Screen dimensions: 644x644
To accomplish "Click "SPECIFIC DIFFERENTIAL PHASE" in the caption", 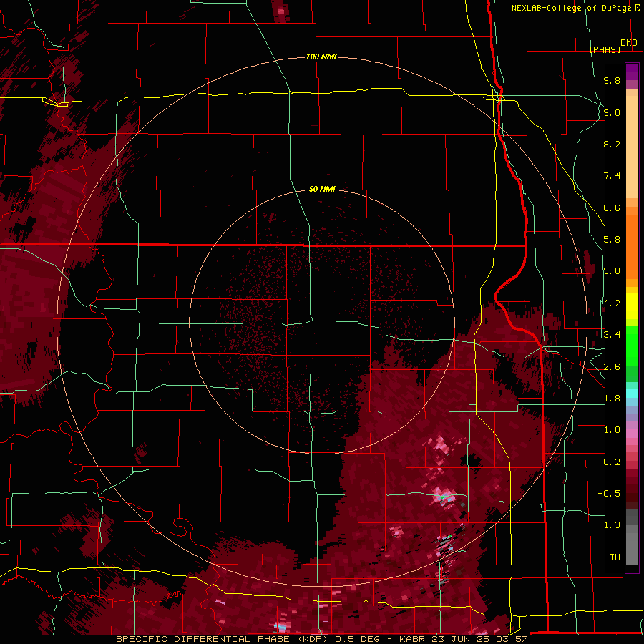I will click(203, 639).
